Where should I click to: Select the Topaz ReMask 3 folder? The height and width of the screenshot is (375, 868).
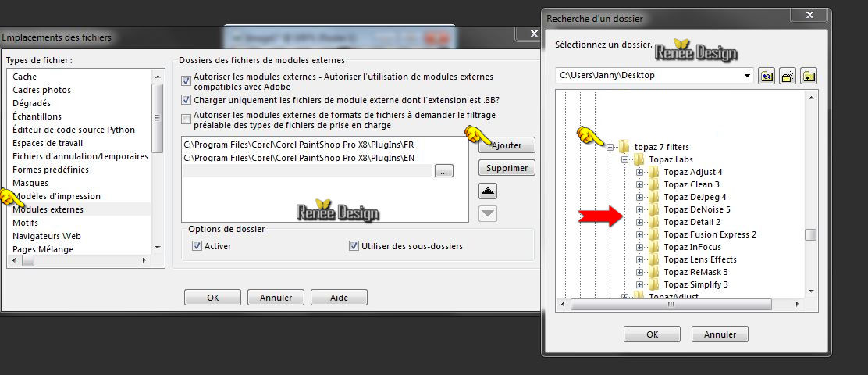pyautogui.click(x=695, y=272)
